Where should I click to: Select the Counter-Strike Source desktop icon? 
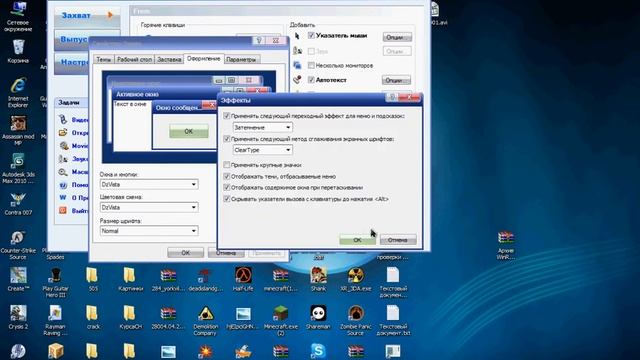coord(18,245)
